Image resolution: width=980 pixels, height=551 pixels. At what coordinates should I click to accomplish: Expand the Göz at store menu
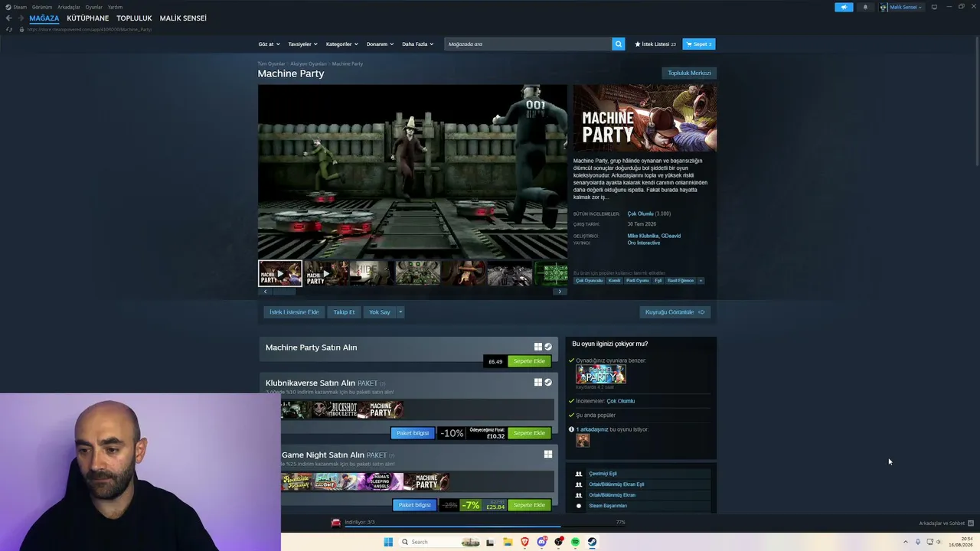(269, 44)
